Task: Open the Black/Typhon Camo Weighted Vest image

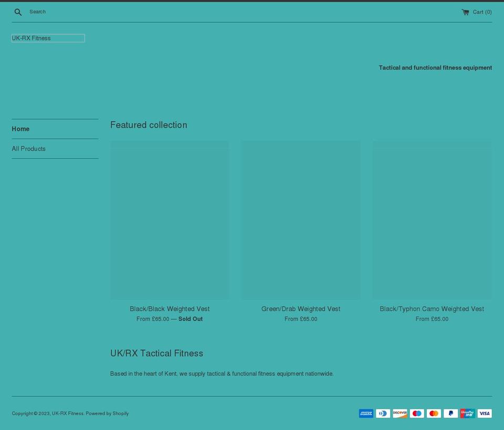Action: [x=432, y=220]
